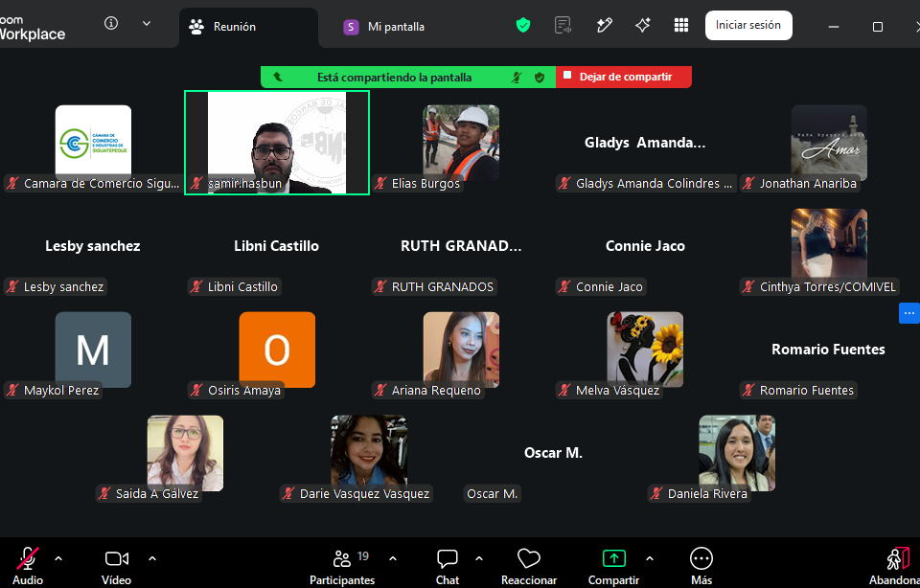This screenshot has width=920, height=588.
Task: Select Ariana Requeno's video thumbnail
Action: (461, 350)
